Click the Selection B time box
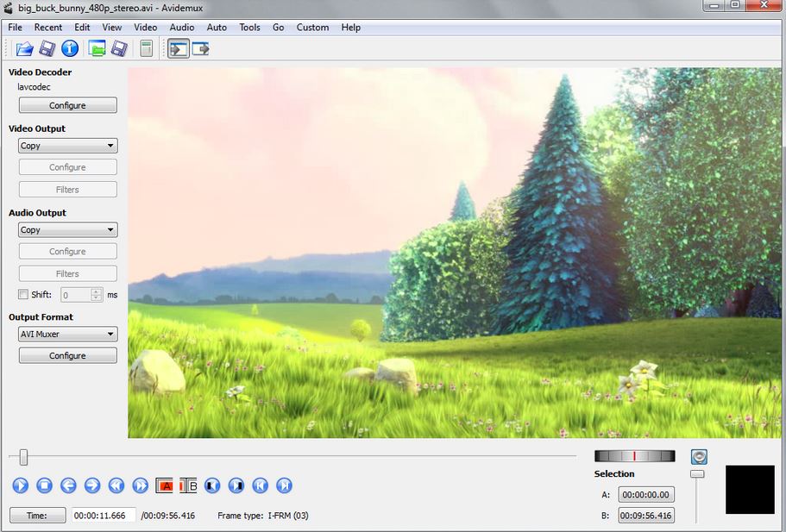Viewport: 786px width, 532px height. coord(646,515)
